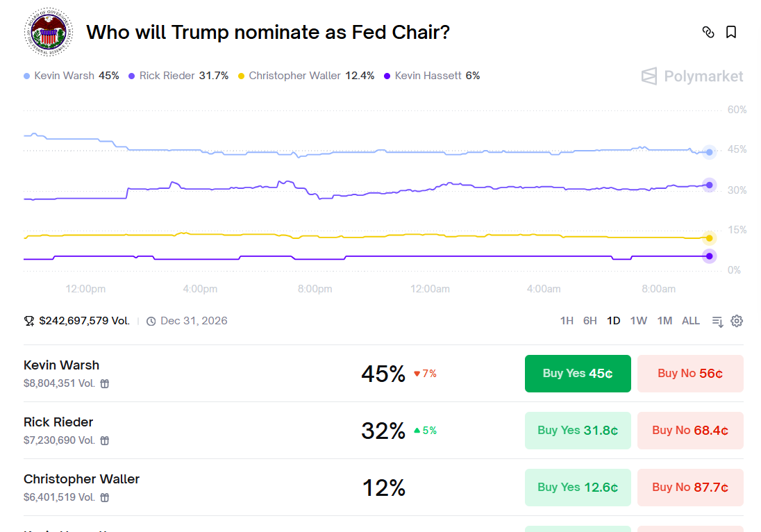
Task: Open rewards via the trophy icon near volume
Action: [28, 320]
